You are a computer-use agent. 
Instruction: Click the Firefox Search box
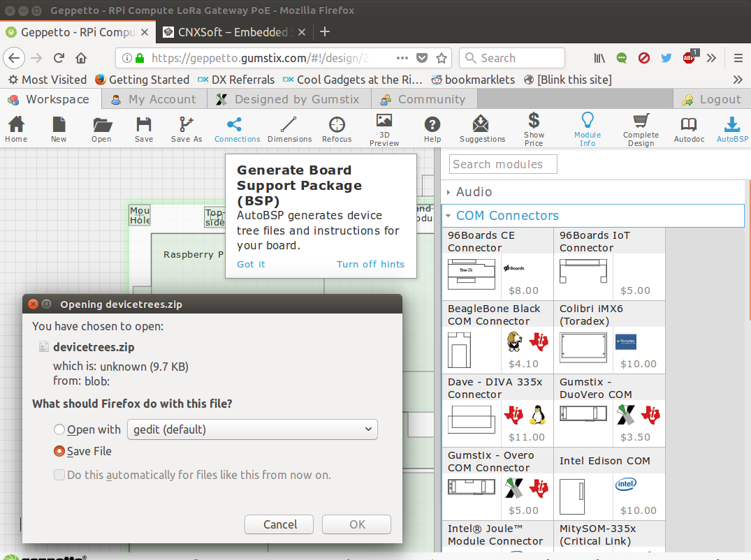(512, 58)
